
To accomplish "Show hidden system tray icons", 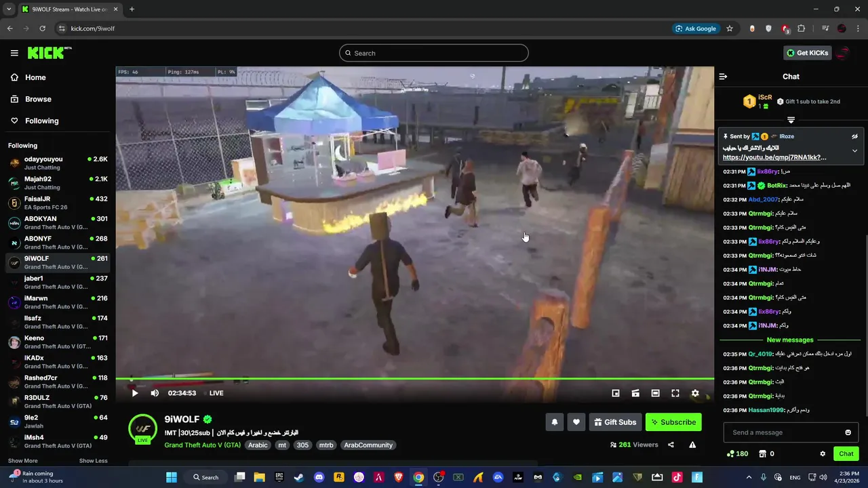I will 749,477.
